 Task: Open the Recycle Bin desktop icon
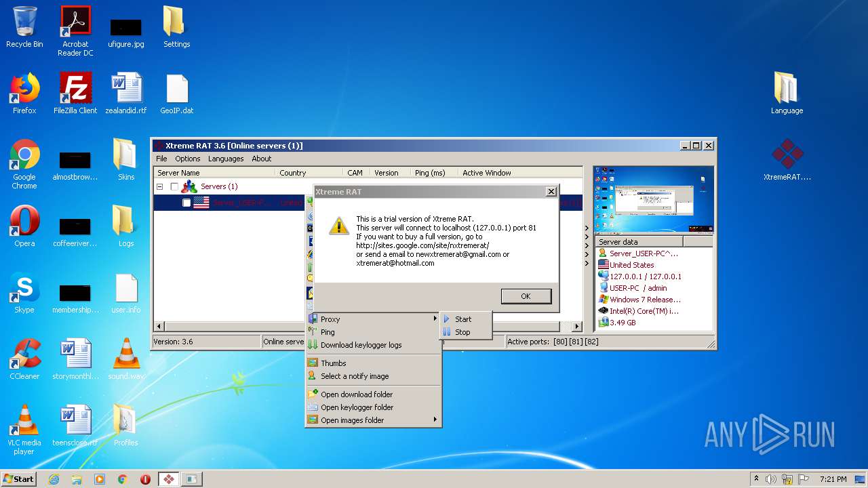(x=24, y=28)
